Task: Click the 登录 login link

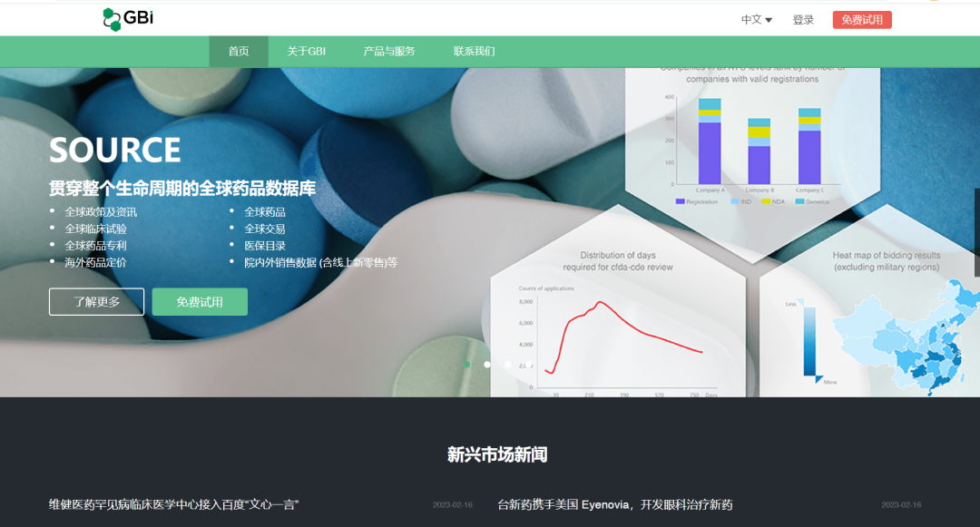Action: click(x=803, y=20)
